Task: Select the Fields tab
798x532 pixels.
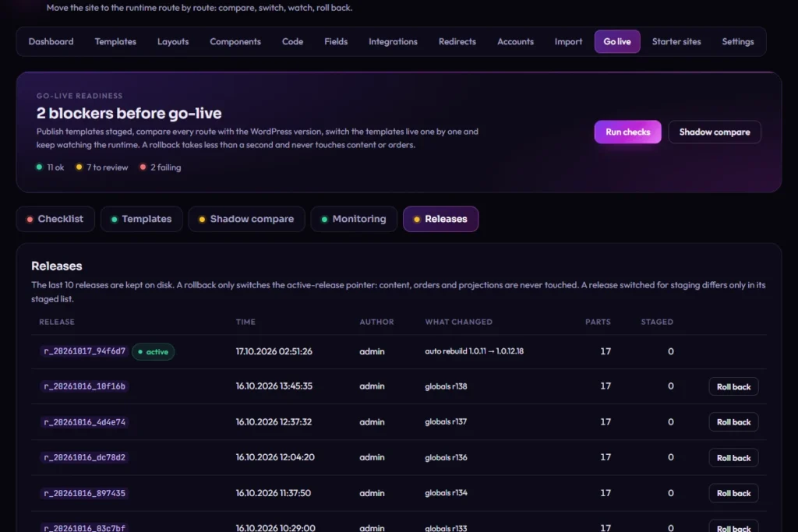Action: click(336, 42)
